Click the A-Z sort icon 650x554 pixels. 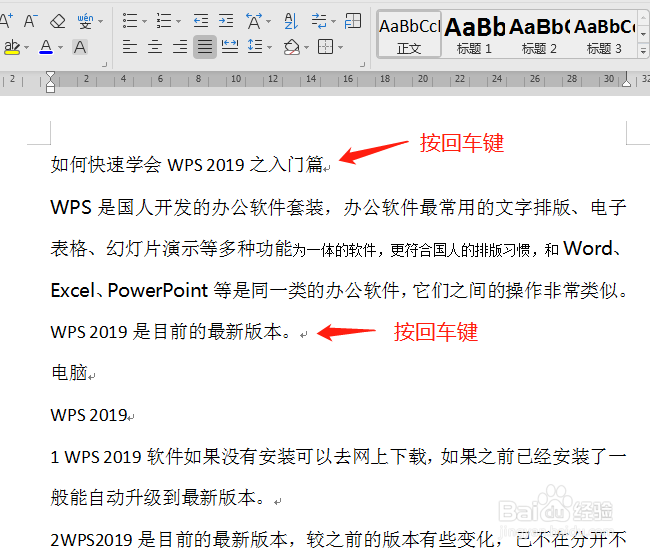pos(291,21)
